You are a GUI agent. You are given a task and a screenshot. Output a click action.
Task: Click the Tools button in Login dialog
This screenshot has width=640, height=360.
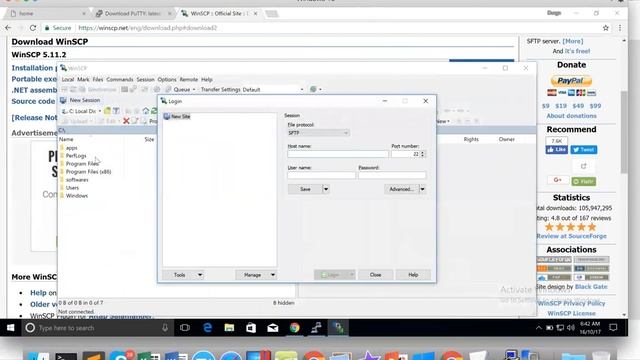(x=180, y=275)
